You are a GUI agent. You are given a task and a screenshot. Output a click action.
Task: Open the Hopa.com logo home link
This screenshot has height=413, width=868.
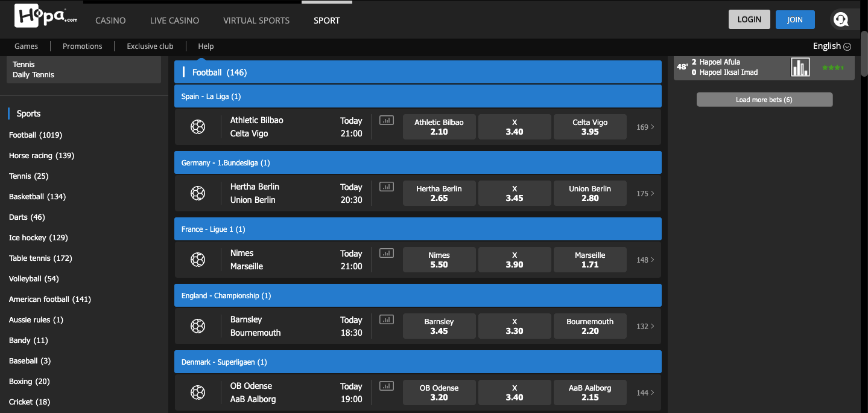point(46,15)
